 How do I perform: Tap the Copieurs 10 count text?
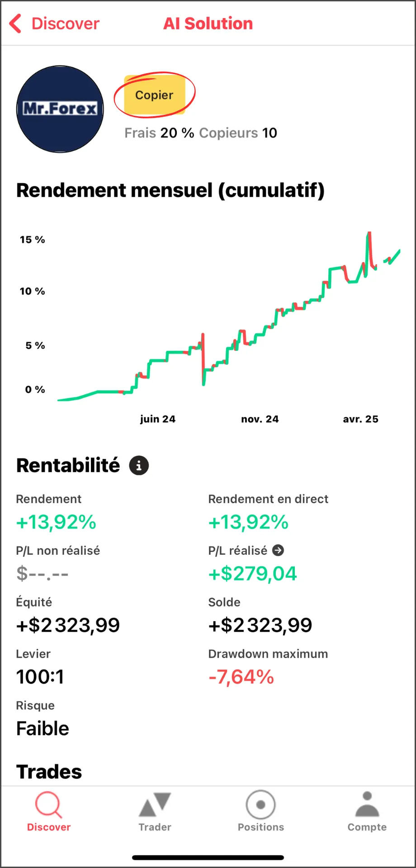tap(238, 133)
